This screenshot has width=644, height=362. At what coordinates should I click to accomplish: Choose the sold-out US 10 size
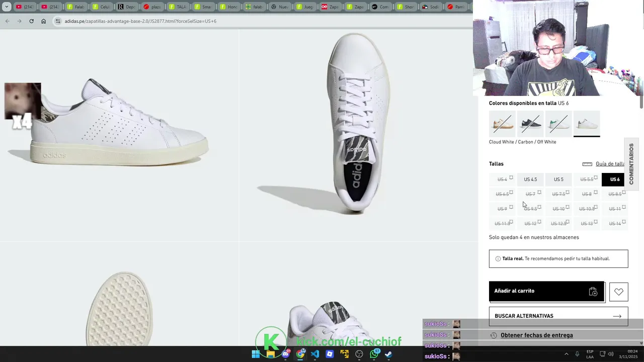pyautogui.click(x=558, y=209)
